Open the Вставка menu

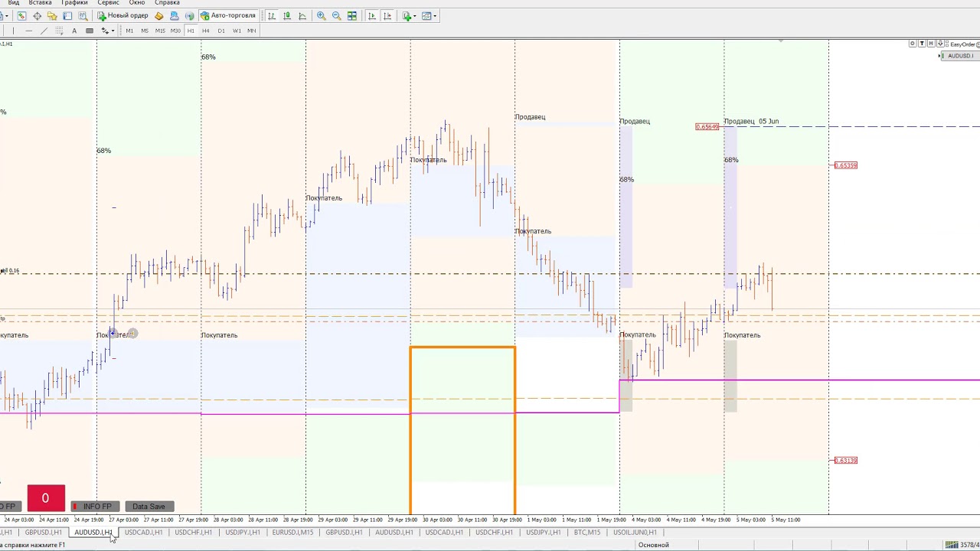click(40, 3)
